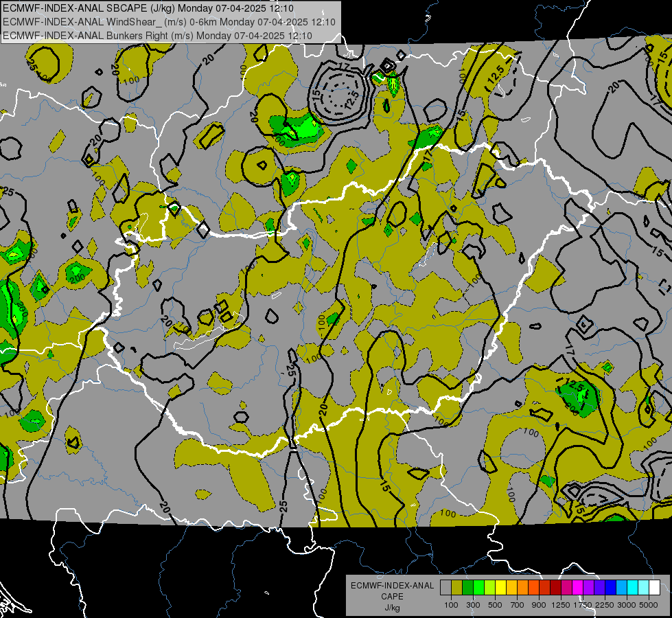Select the orange swatch above the 700 label
This screenshot has height=618, width=672.
tap(523, 588)
